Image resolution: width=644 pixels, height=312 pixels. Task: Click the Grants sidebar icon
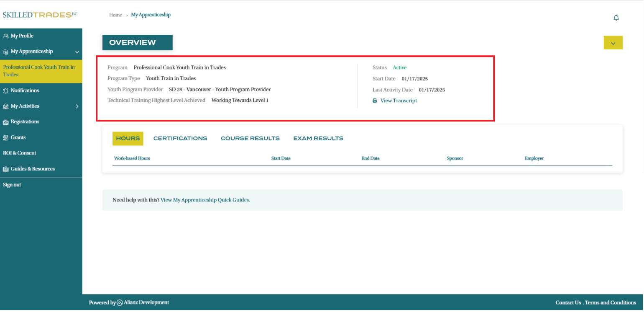(x=5, y=138)
